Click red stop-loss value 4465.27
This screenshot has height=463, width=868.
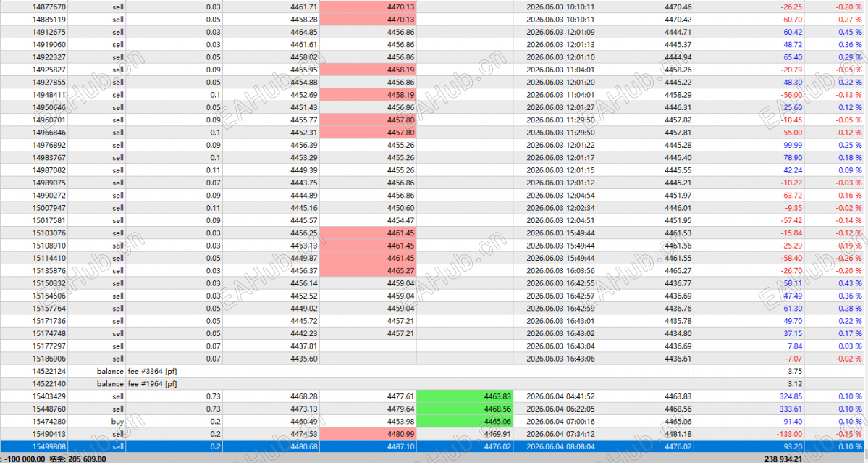coord(368,271)
